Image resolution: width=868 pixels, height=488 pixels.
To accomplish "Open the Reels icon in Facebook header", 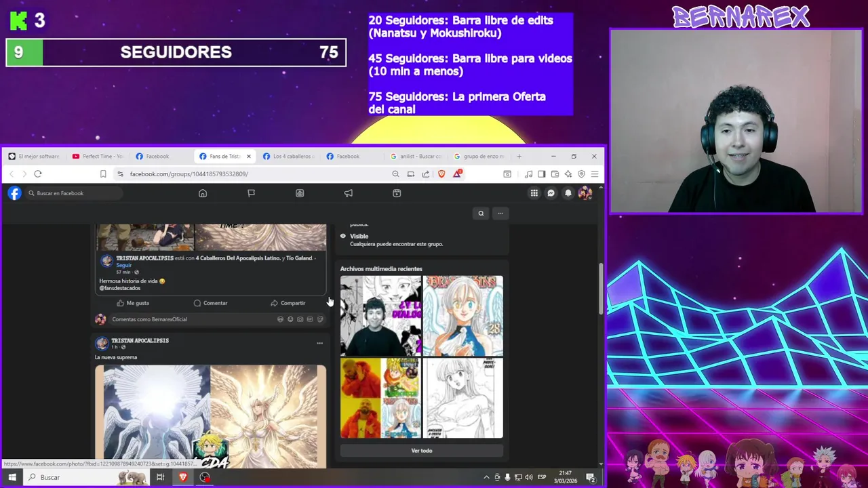I will (x=397, y=193).
